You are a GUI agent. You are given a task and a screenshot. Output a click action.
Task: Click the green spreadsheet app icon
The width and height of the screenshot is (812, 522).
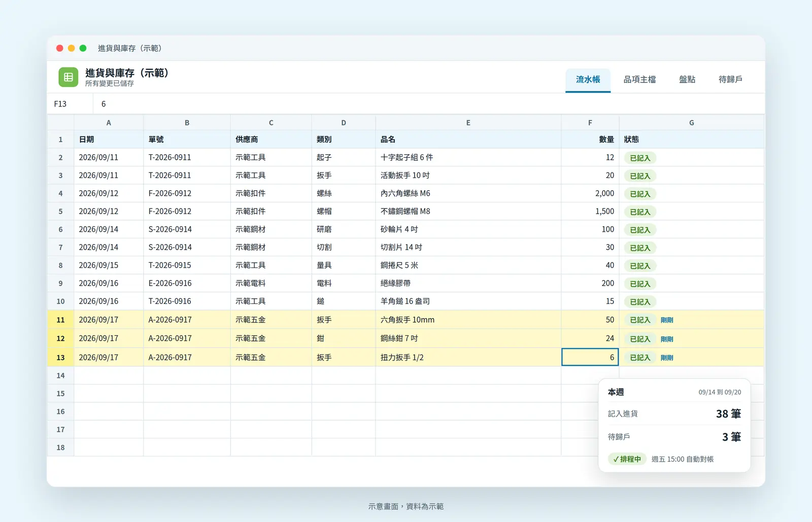point(68,77)
